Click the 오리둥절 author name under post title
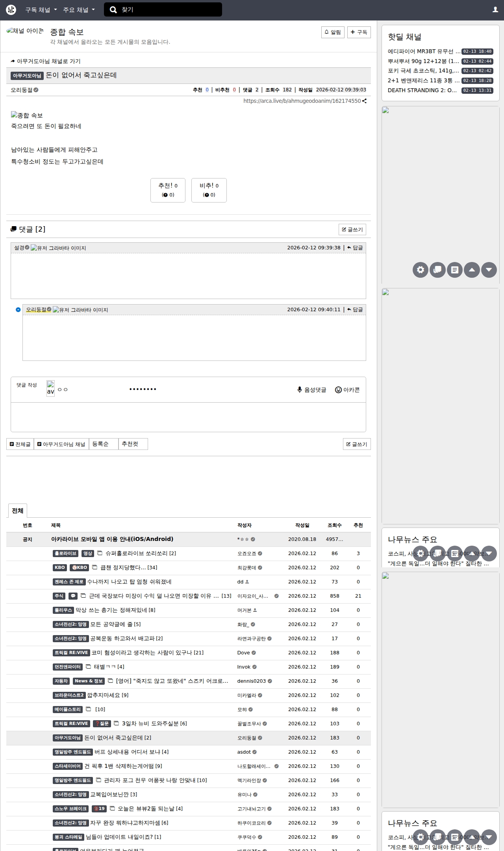This screenshot has height=851, width=504. (x=22, y=90)
